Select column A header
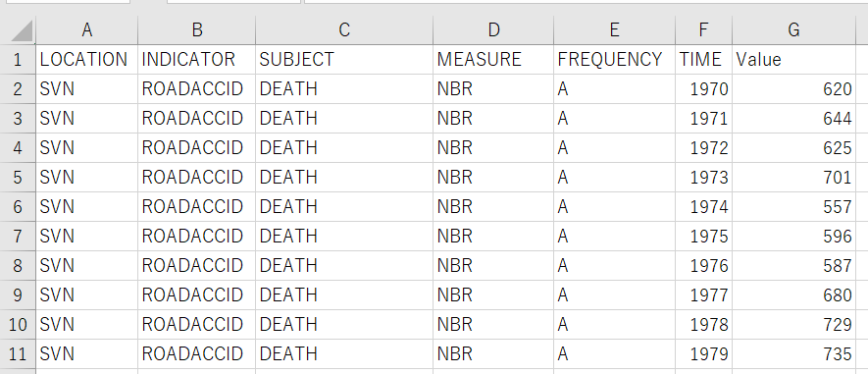 coord(86,30)
